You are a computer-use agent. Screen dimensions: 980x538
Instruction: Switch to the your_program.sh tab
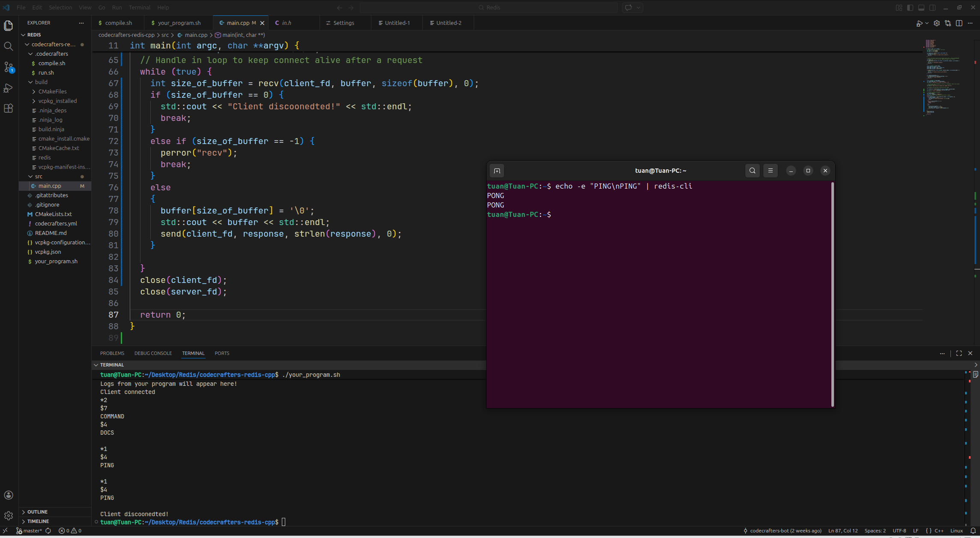point(179,23)
